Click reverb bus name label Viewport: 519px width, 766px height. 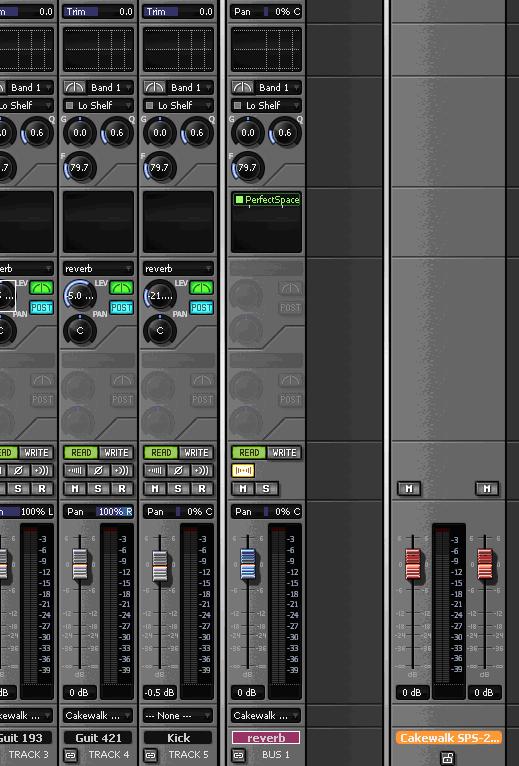click(266, 738)
